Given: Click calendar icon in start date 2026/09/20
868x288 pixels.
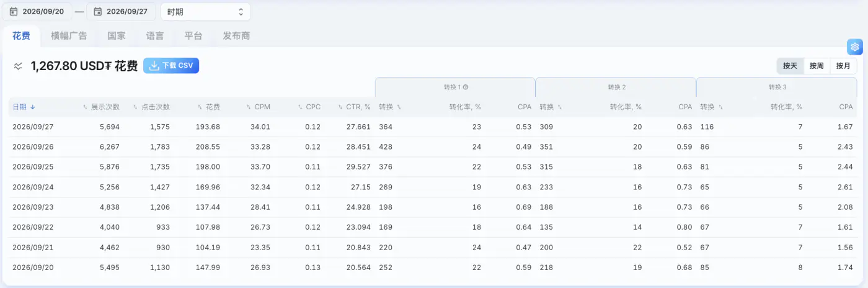Looking at the screenshot, I should [x=14, y=12].
